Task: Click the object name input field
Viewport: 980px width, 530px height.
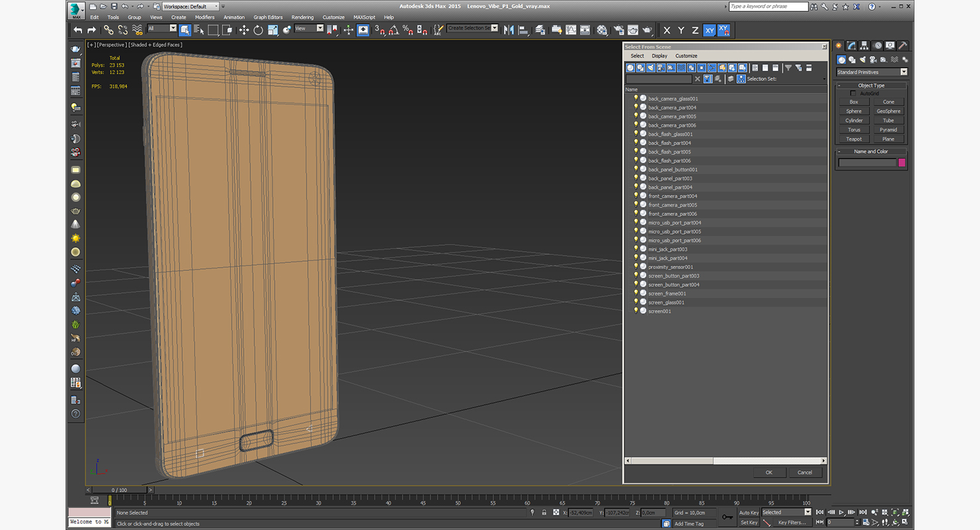Action: (867, 163)
